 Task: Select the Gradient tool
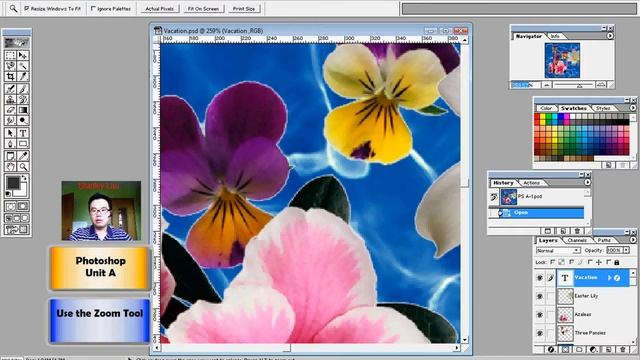pos(23,110)
